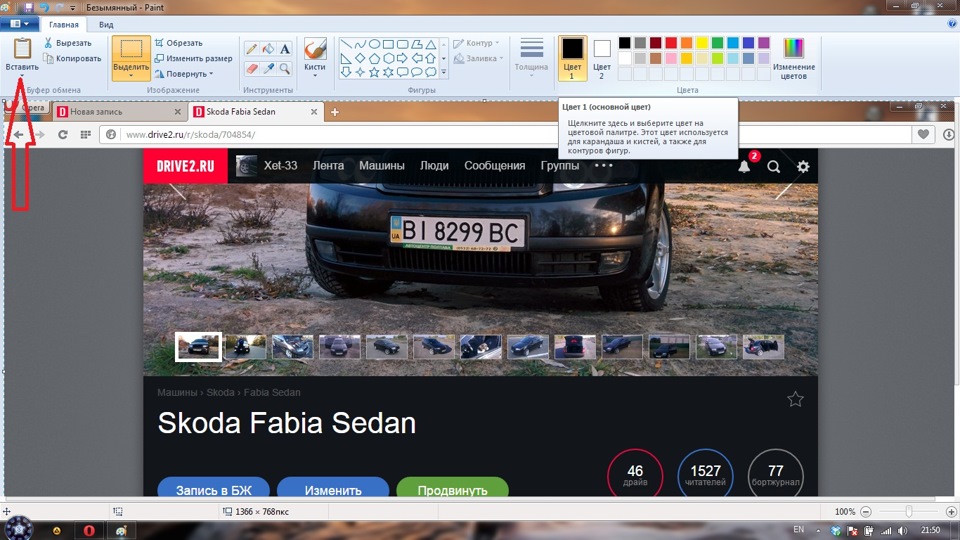Click the Paint Save icon in title bar
Screen dimensions: 960x540
point(28,7)
